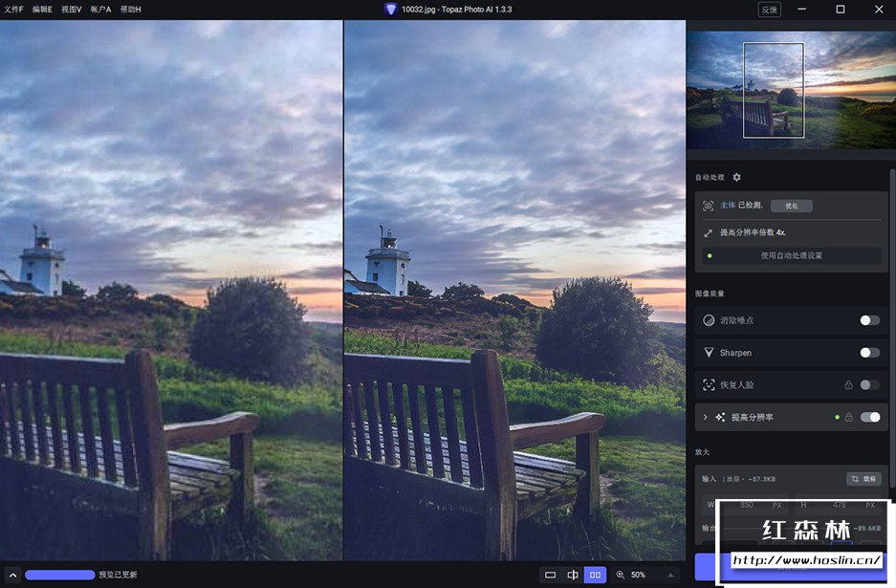Click the subject detection icon
Image resolution: width=896 pixels, height=588 pixels.
pos(708,206)
